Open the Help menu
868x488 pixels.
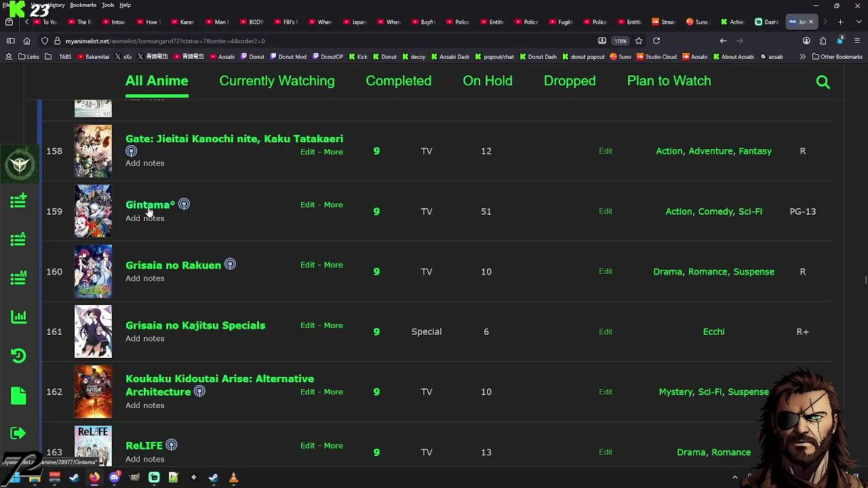[x=125, y=5]
